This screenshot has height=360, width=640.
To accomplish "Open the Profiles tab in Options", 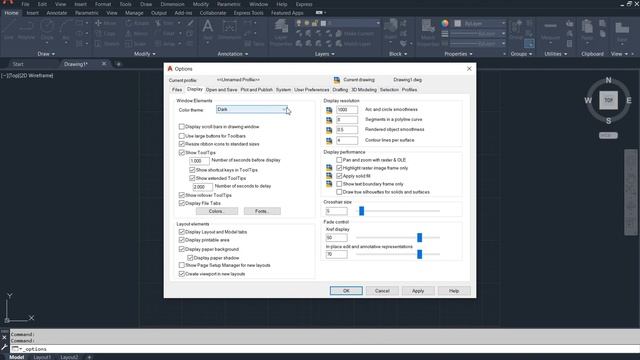I will [x=409, y=89].
